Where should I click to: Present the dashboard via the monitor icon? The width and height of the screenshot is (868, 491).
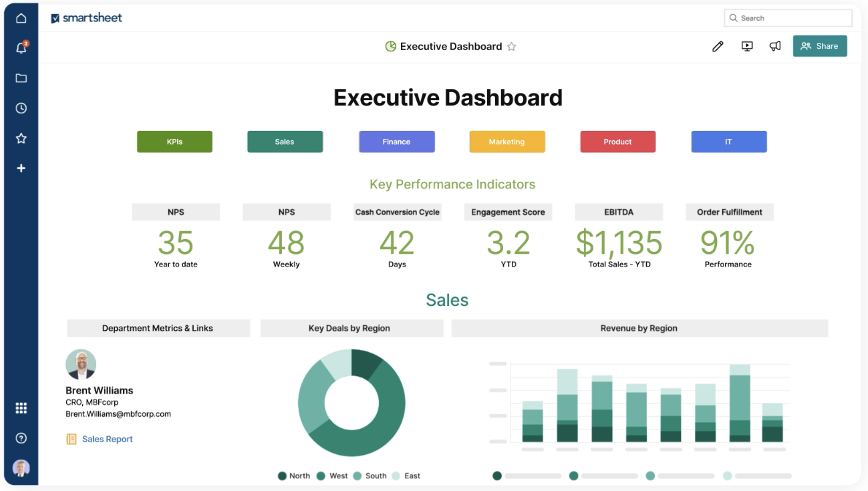point(746,46)
